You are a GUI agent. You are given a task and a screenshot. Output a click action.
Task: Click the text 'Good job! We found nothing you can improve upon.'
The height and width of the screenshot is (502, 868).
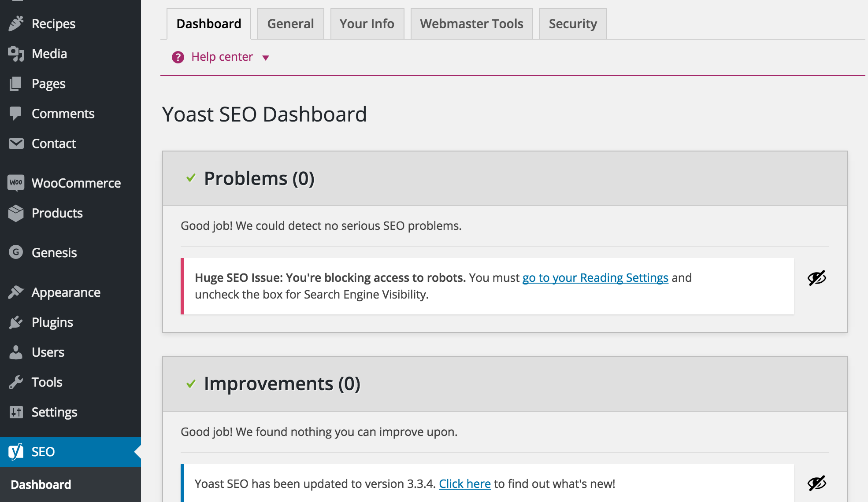[319, 432]
